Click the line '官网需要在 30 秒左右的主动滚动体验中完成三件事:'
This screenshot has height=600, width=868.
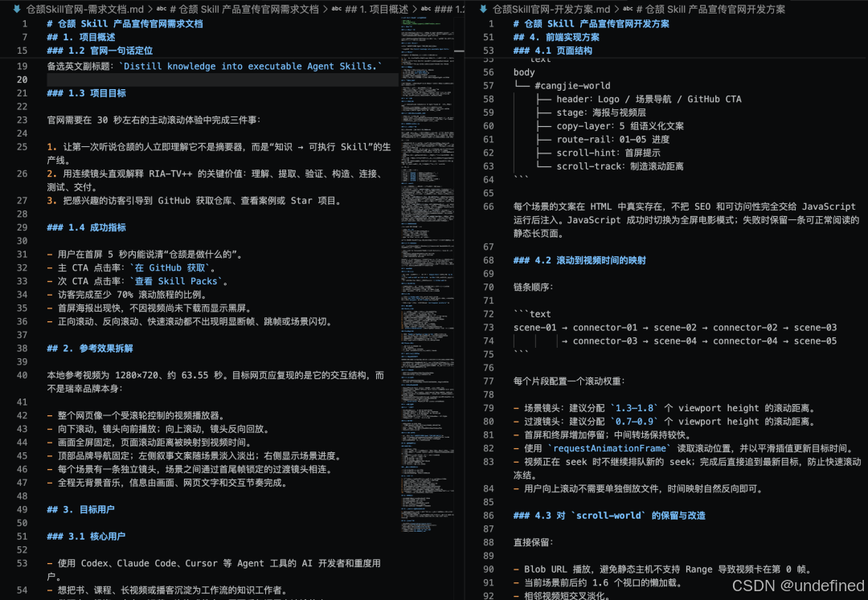[x=154, y=120]
